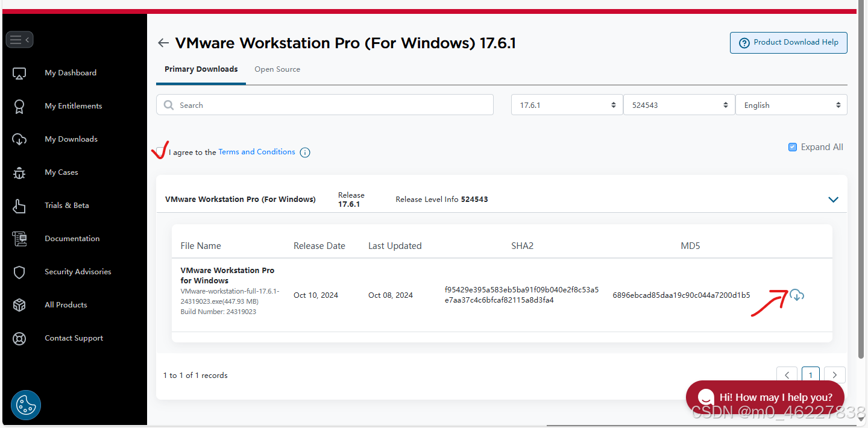
Task: Click the SHA2 hash value f95429e395a5...
Action: tap(522, 295)
